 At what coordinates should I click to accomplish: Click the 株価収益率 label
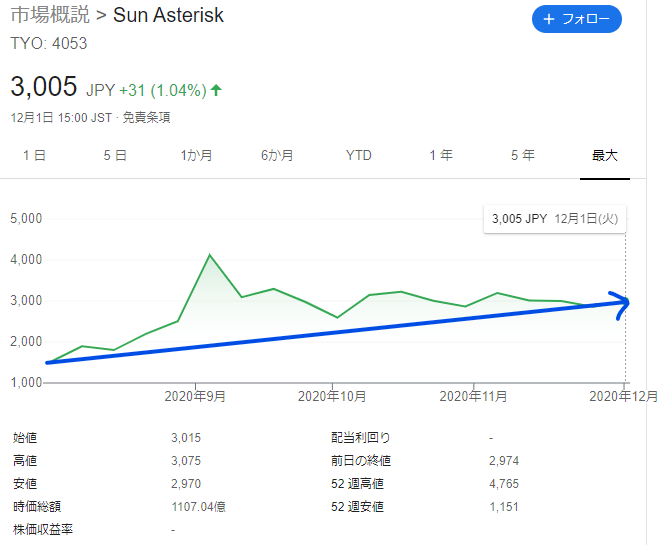[x=43, y=530]
